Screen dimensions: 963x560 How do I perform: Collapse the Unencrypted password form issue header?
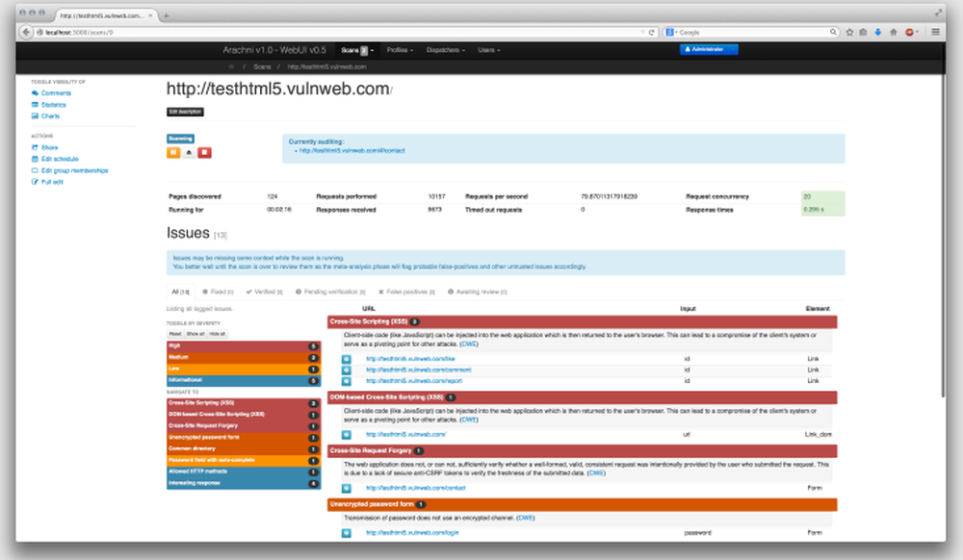(x=582, y=505)
